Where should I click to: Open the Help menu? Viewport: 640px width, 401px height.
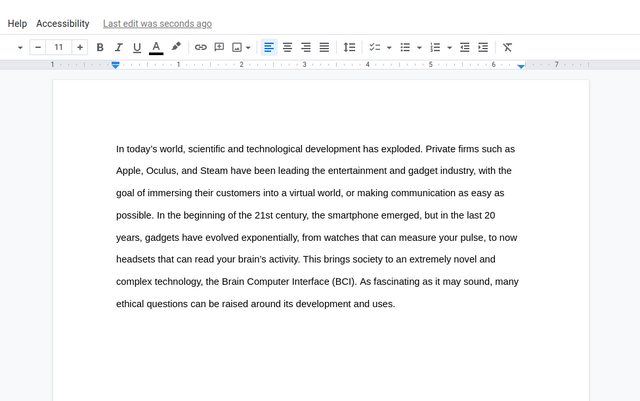coord(17,24)
